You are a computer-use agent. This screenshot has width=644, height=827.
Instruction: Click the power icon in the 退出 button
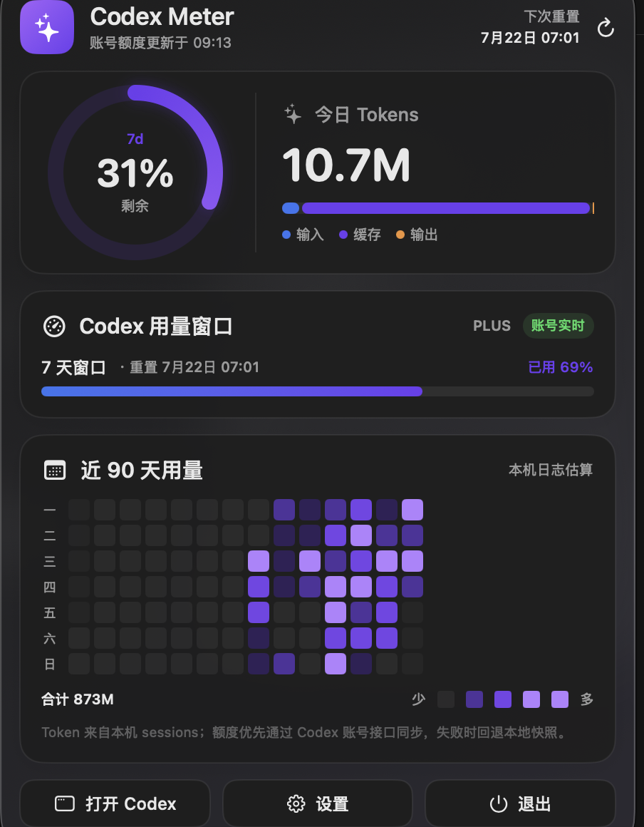click(x=499, y=803)
